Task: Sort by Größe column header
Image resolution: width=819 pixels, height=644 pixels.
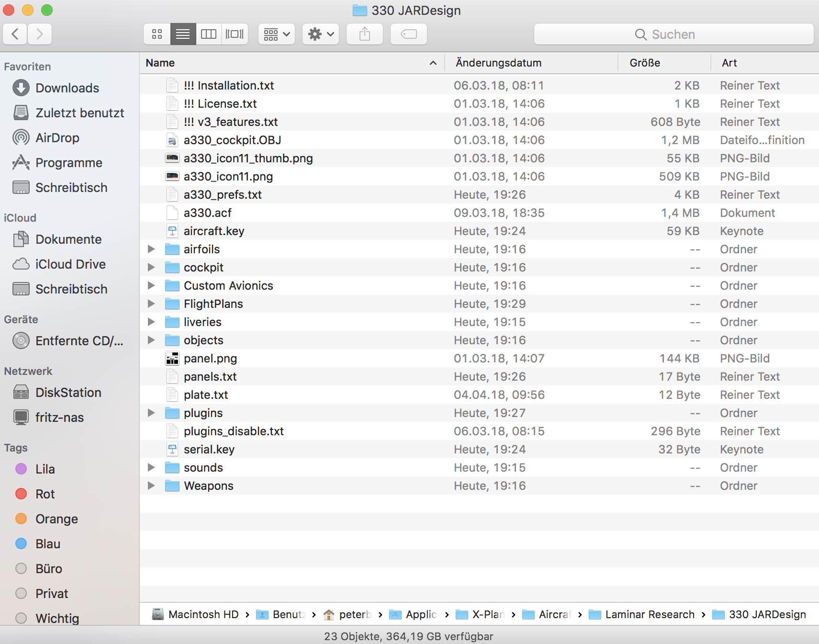Action: [x=664, y=63]
